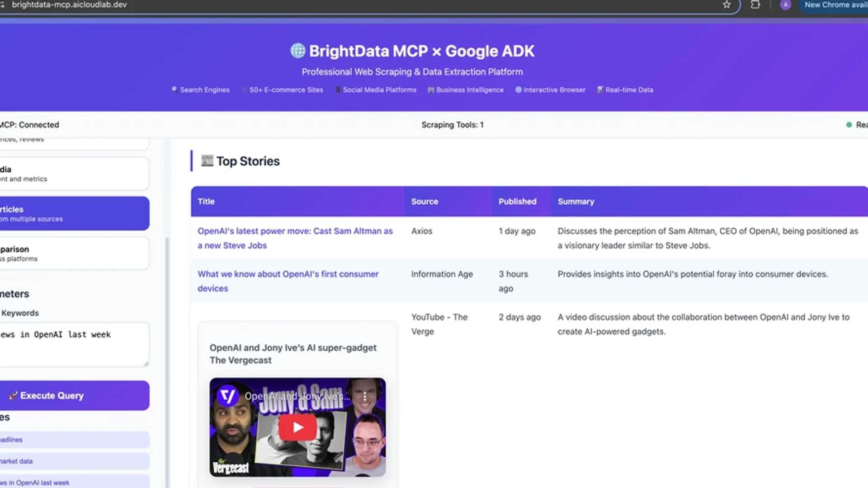Click the newspaper icon next to Top Stories

click(x=207, y=161)
